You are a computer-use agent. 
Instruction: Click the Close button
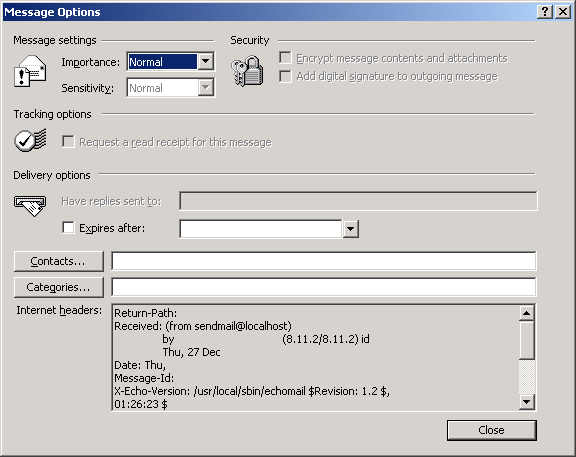492,430
